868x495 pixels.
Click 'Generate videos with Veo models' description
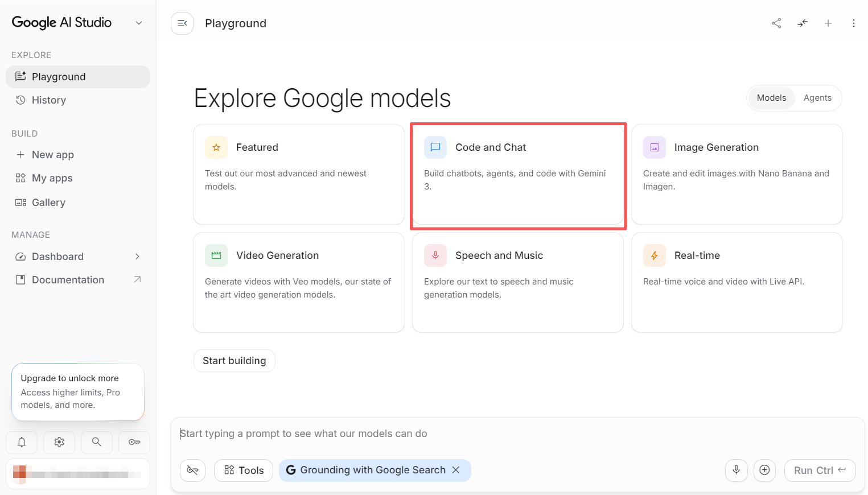click(x=298, y=288)
